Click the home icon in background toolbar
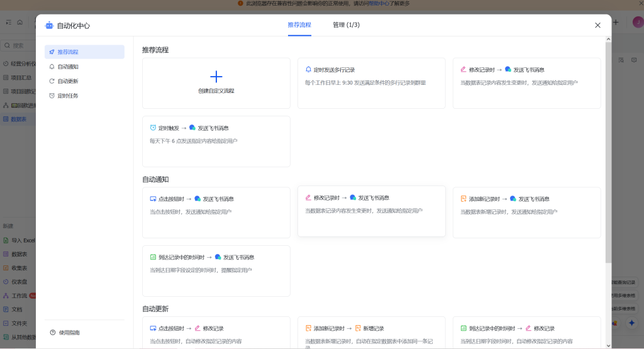 click(19, 23)
